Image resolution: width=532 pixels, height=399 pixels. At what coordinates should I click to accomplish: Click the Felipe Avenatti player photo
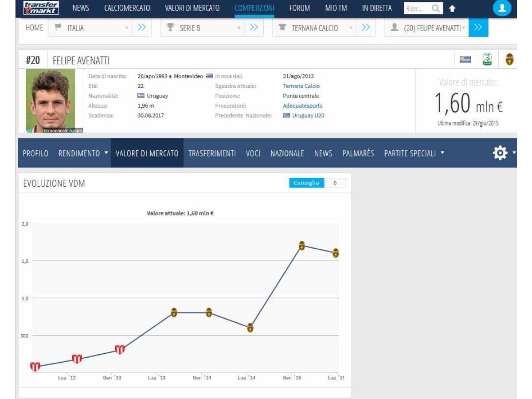(x=50, y=100)
